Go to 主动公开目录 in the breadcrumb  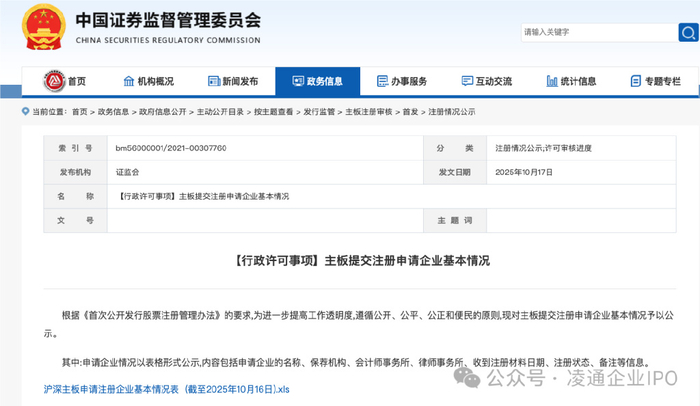pyautogui.click(x=221, y=112)
